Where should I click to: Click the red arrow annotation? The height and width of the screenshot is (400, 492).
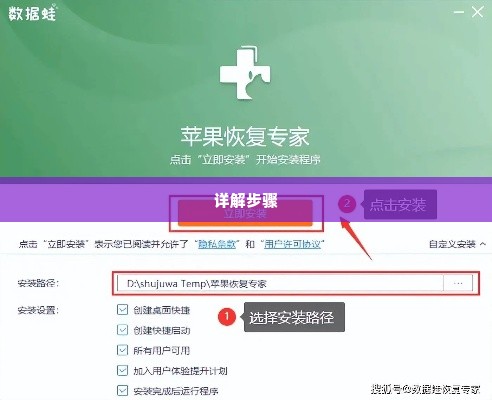click(x=356, y=238)
